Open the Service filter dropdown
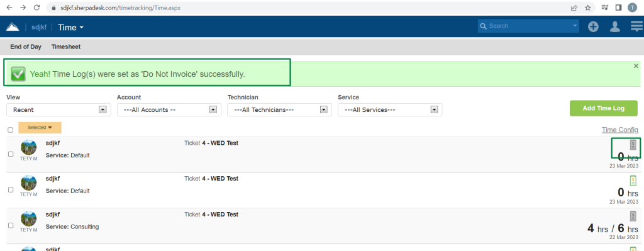644x251 pixels. tap(390, 109)
